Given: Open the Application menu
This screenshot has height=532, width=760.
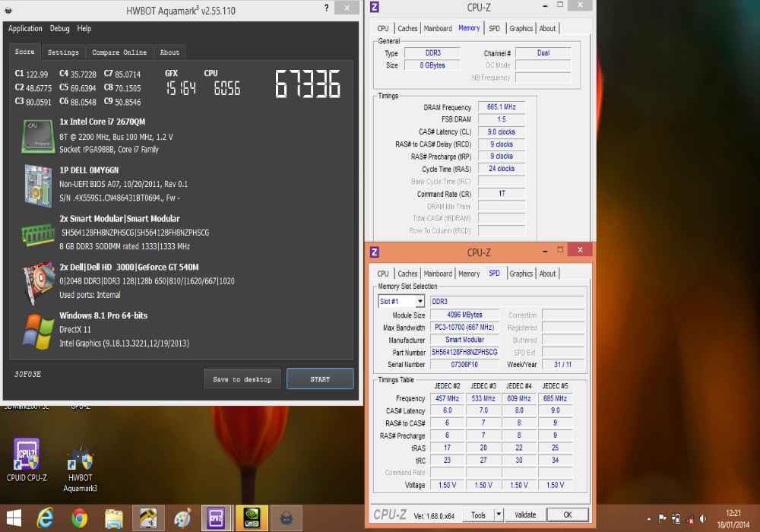Looking at the screenshot, I should pos(25,29).
